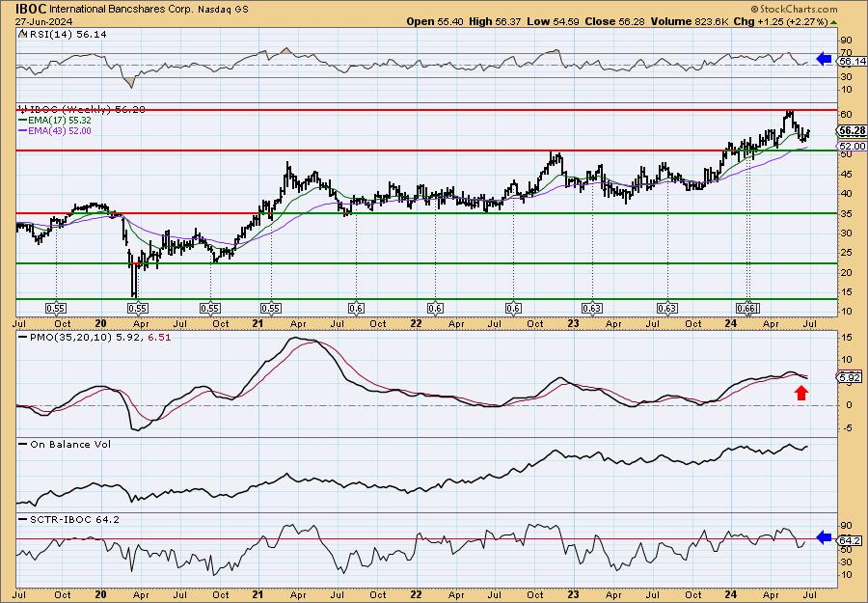Click the 52.00 EMA tag on right axis
Viewport: 868px width, 603px height.
[852, 147]
